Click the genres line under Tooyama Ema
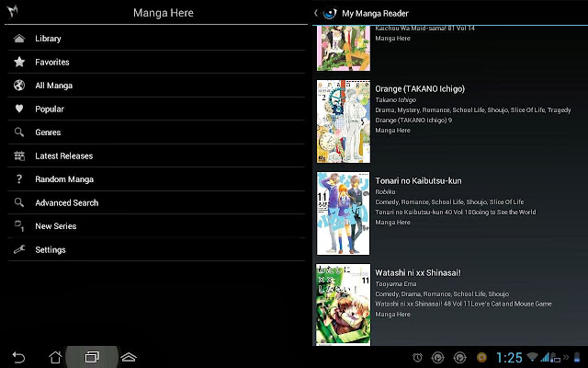 pos(442,294)
